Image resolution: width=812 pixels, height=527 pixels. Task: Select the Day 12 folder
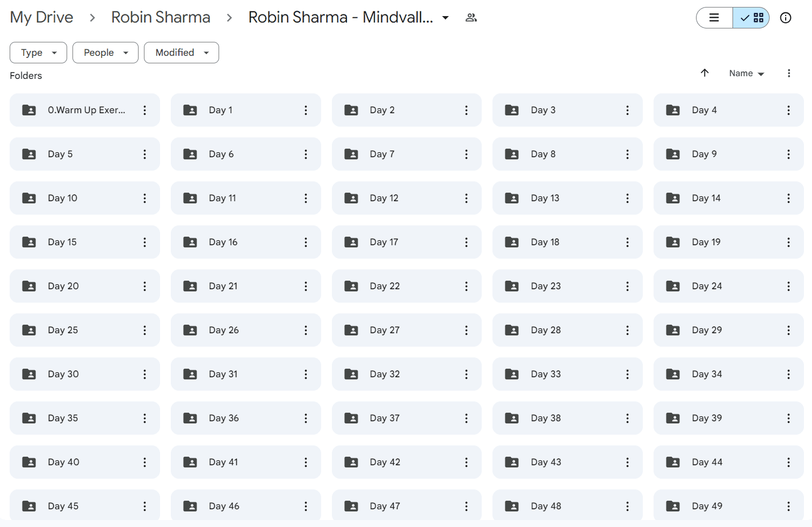coord(407,198)
